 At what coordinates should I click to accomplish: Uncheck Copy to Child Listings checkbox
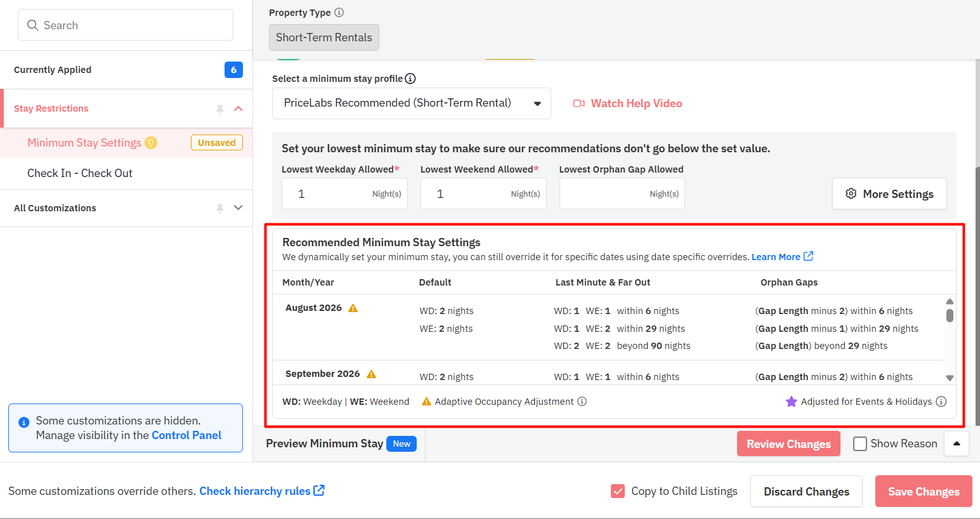pyautogui.click(x=618, y=491)
